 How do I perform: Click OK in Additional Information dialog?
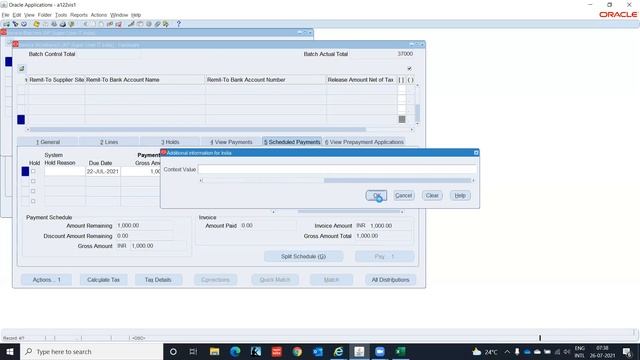click(376, 196)
